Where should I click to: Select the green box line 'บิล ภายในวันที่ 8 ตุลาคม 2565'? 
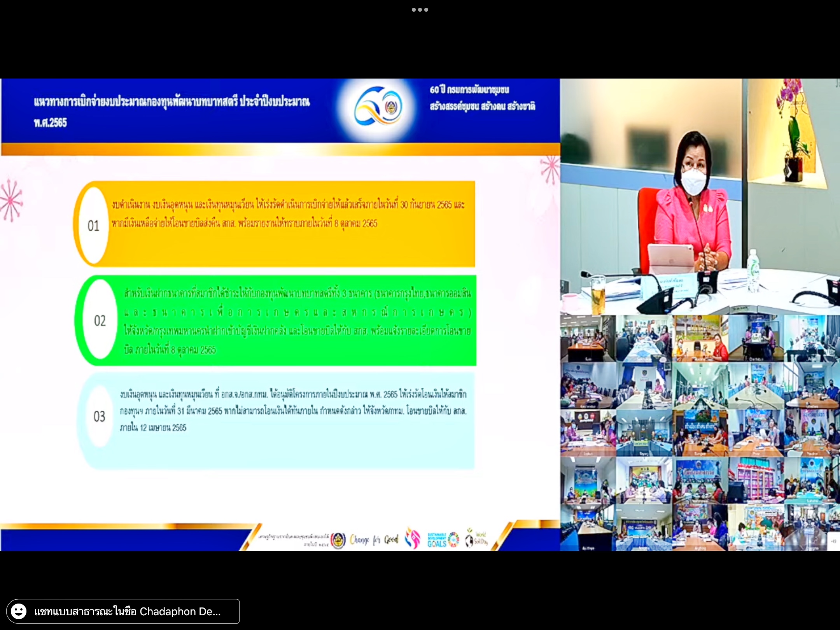coord(170,350)
